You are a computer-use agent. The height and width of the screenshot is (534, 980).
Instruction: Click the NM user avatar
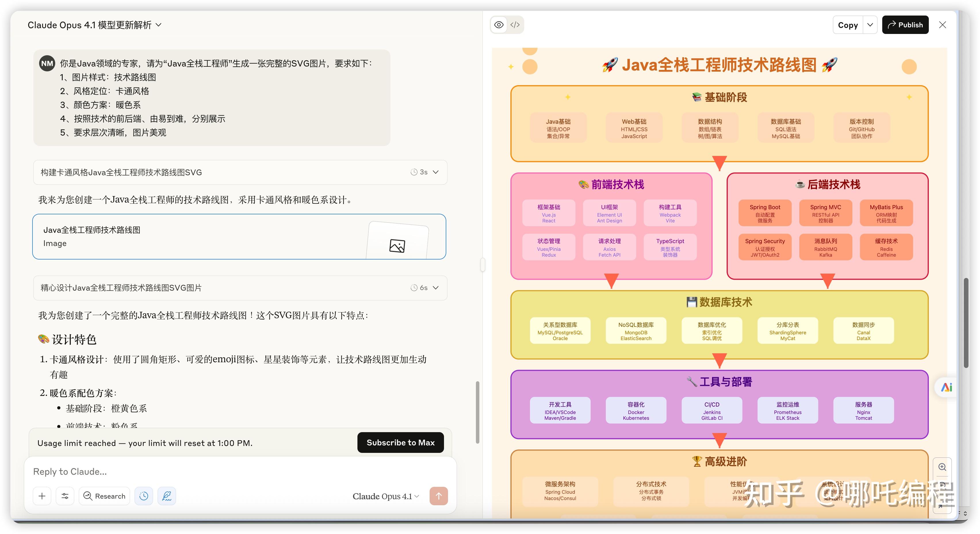click(47, 63)
